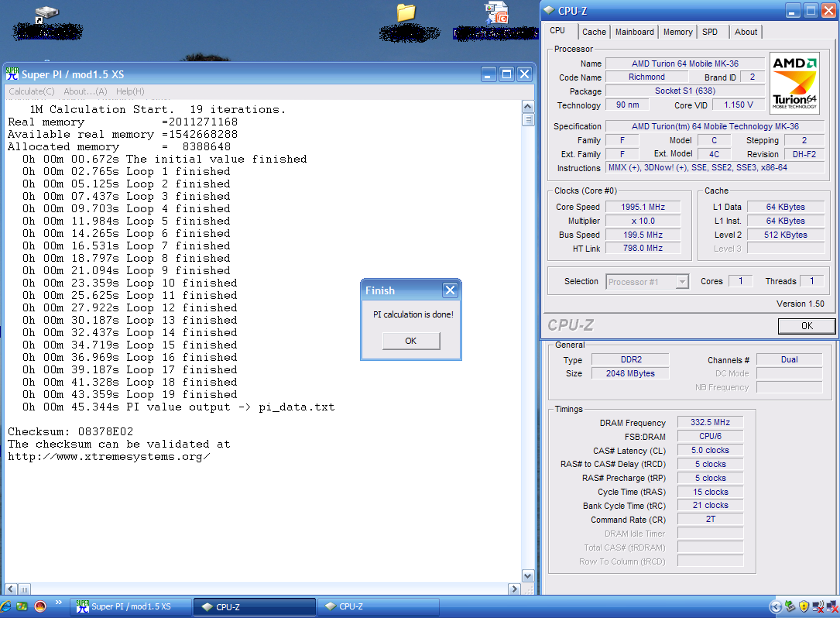Click the OK button in CPU-Z
840x618 pixels.
[x=807, y=326]
